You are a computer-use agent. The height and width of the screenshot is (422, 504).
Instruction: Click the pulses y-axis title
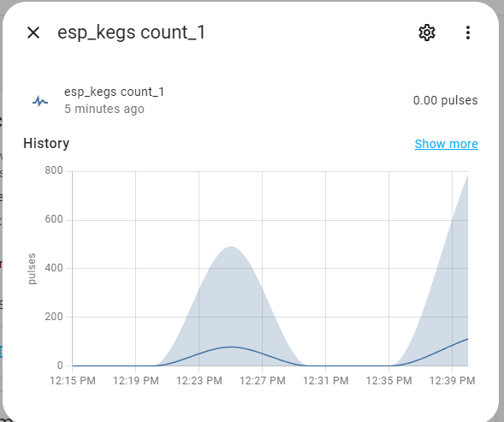pyautogui.click(x=32, y=269)
